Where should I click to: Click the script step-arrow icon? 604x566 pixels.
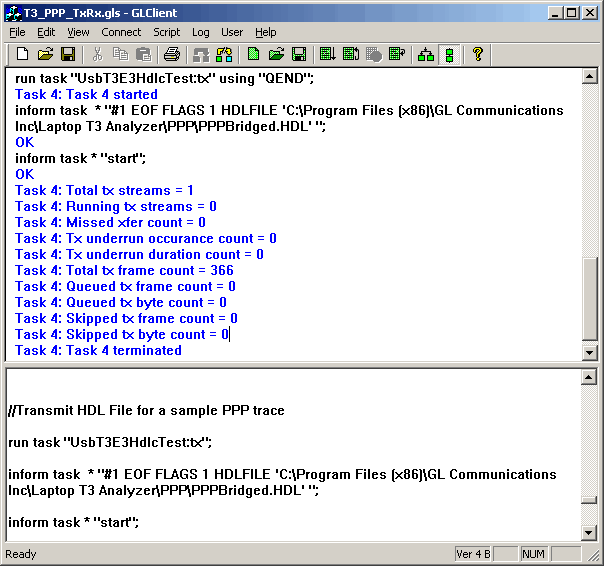pos(397,54)
